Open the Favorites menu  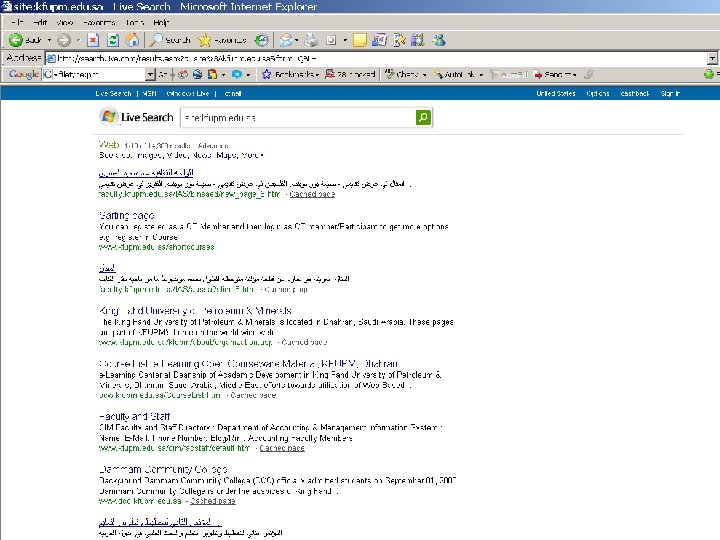99,22
